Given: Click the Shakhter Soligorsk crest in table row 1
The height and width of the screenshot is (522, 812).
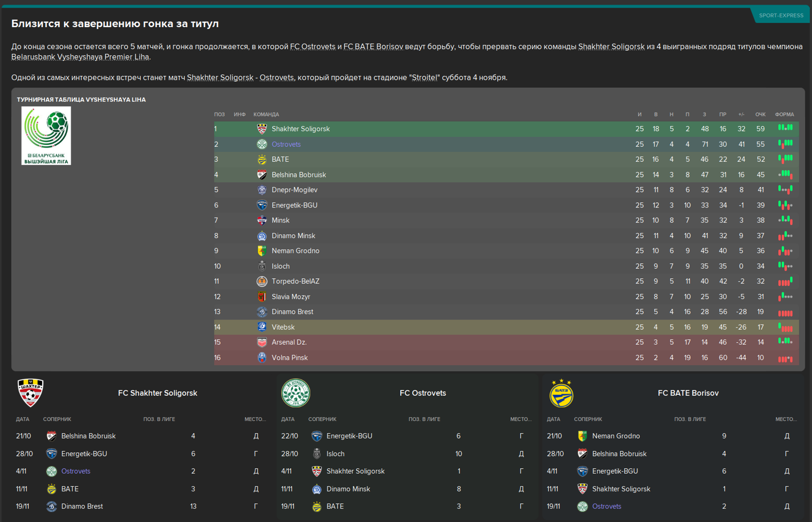Looking at the screenshot, I should coord(262,129).
